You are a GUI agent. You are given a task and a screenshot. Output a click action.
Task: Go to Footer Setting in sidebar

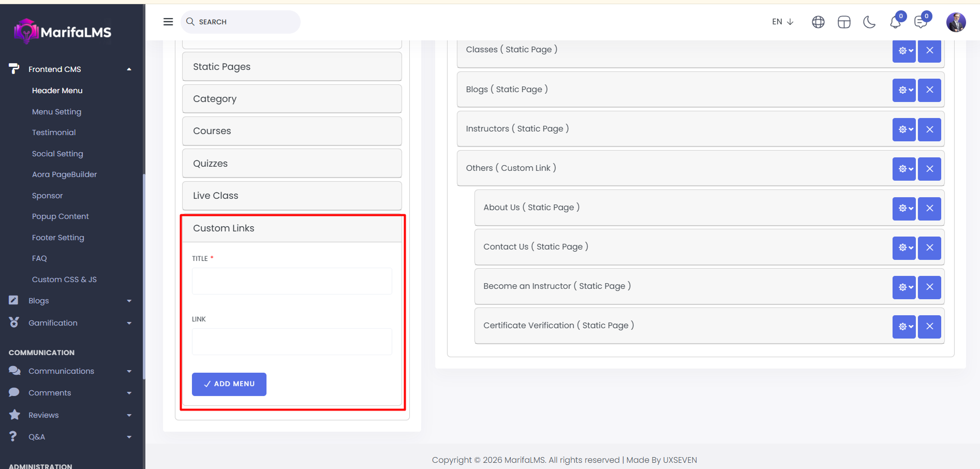(58, 238)
